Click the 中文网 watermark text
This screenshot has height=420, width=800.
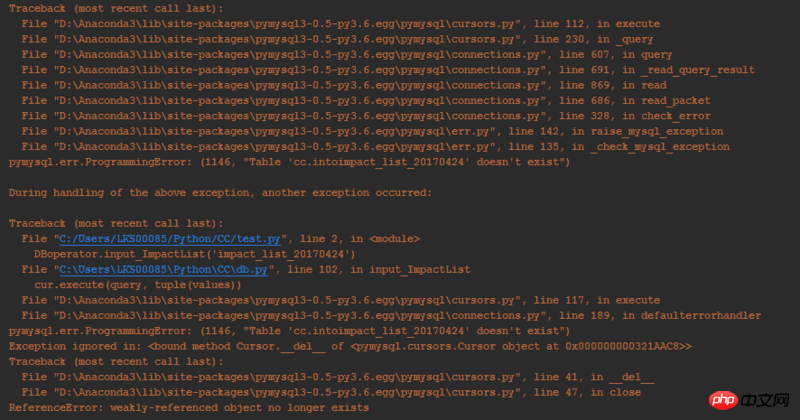764,400
